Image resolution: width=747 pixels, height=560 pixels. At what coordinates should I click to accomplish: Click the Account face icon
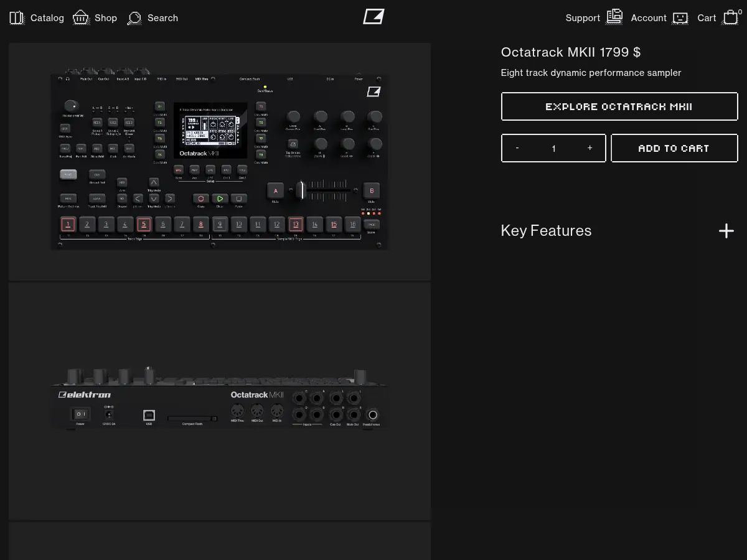tap(680, 18)
